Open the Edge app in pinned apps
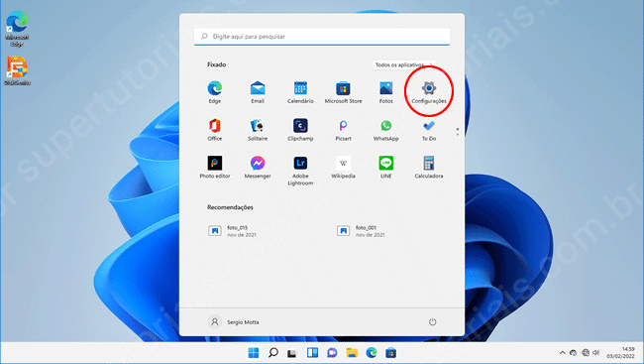The width and height of the screenshot is (644, 364). (214, 92)
